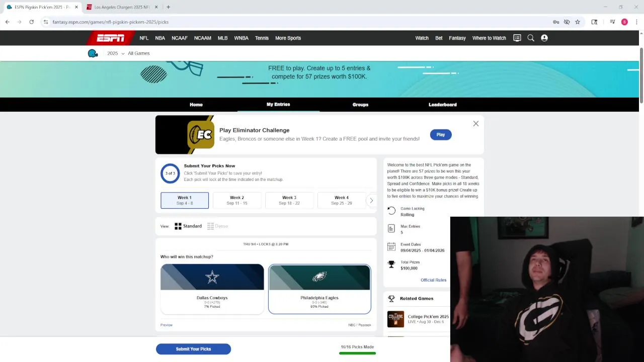
Task: Select the Week 4 Sep 25 - 29 tab
Action: coord(342,200)
